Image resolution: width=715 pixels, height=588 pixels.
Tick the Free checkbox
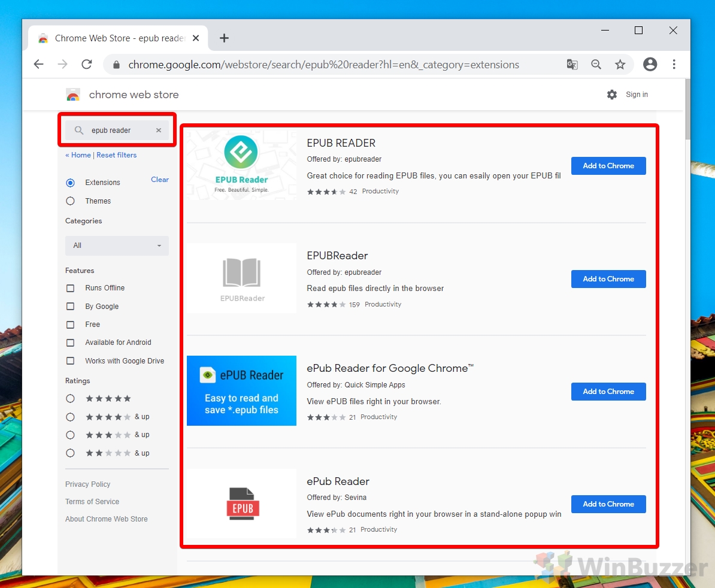tap(70, 325)
